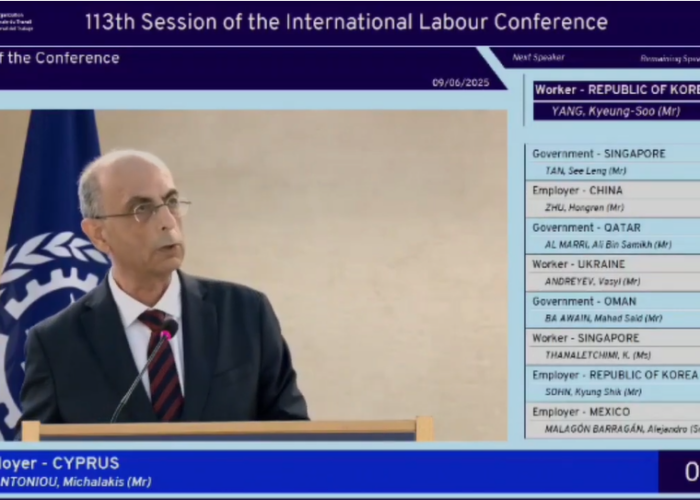
Task: Click the date 09/06/2025
Action: (x=460, y=83)
